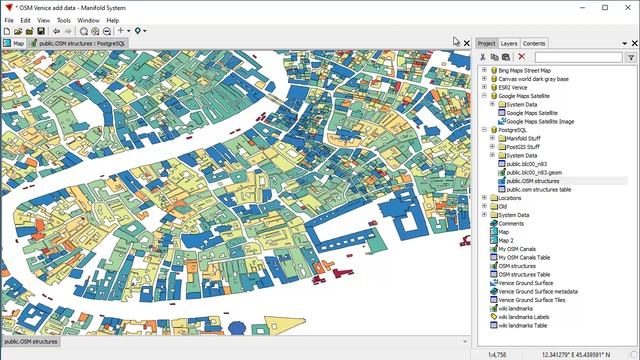Click the 1:4,758 scale readout
Viewport: 640px width, 360px height.
tap(497, 355)
